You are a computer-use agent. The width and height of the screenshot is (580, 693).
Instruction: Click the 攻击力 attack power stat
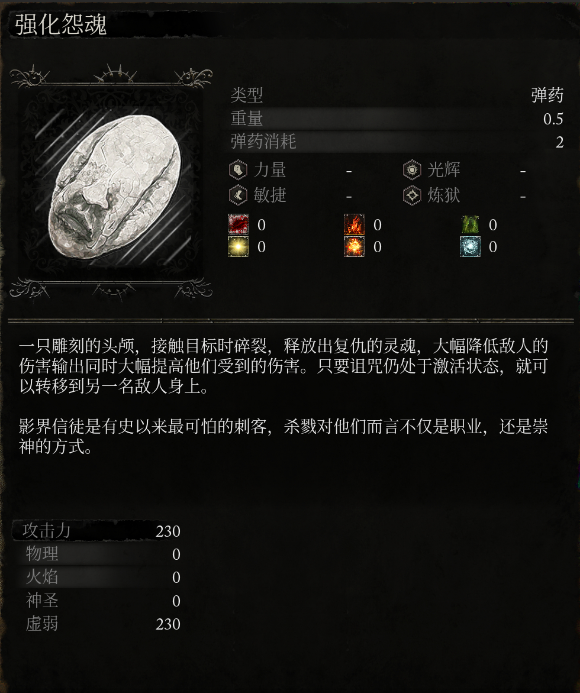(97, 531)
